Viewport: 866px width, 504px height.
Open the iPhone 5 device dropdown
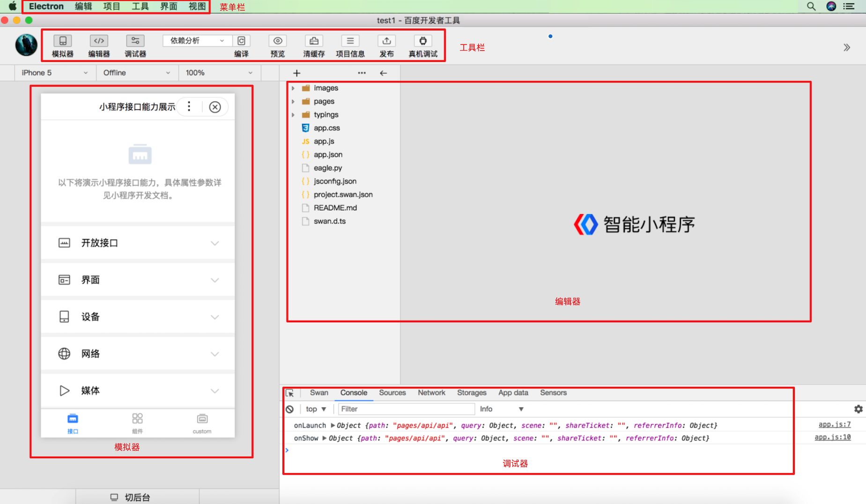54,73
